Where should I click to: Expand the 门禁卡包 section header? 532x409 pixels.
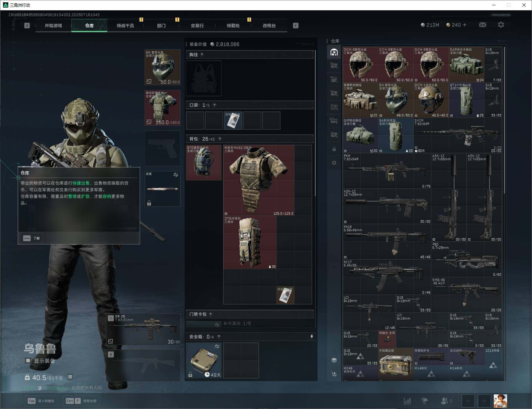coord(249,314)
